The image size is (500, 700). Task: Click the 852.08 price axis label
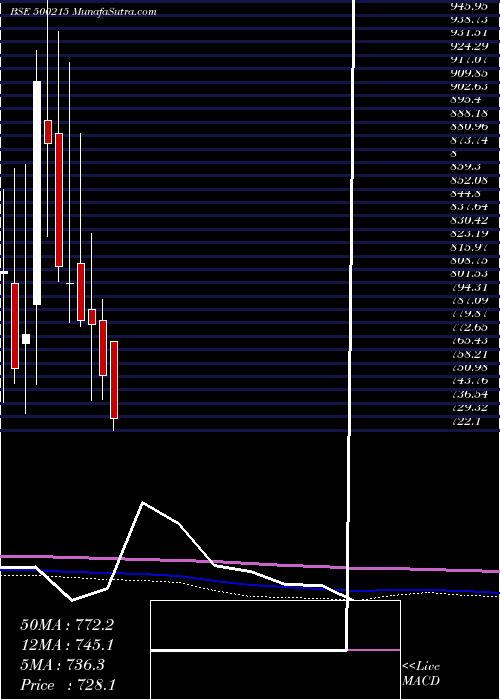pos(469,180)
